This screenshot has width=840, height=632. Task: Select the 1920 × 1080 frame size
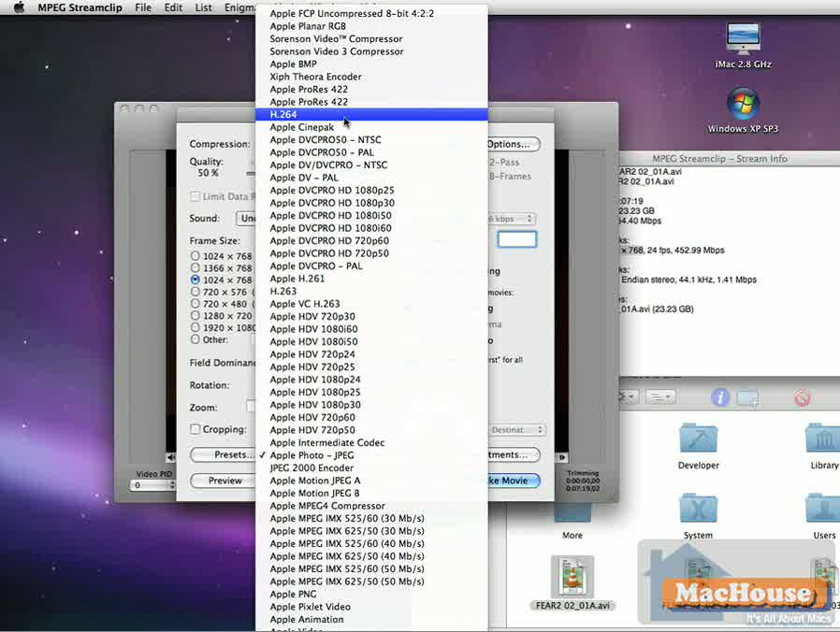(195, 327)
